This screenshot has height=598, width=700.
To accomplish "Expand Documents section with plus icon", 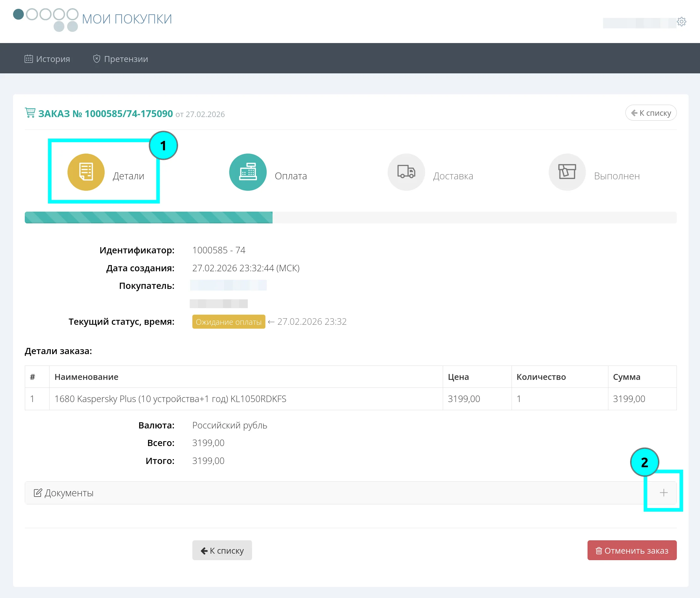I will 663,493.
